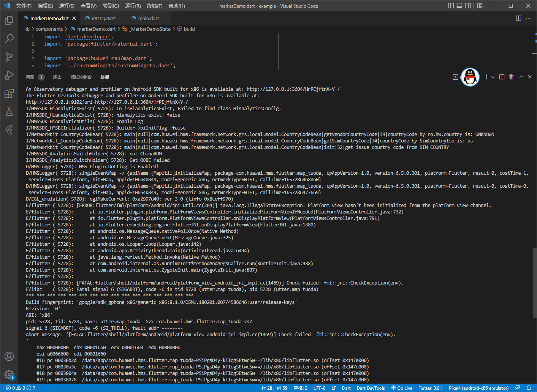Click the 行 28, 列 59 cursor position

(x=274, y=388)
